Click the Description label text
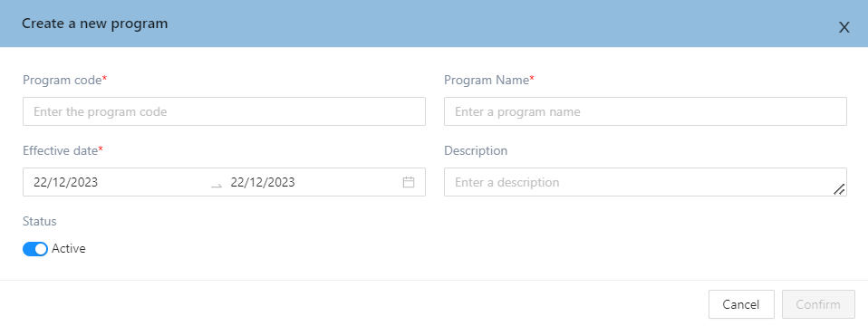The image size is (868, 326). point(476,150)
